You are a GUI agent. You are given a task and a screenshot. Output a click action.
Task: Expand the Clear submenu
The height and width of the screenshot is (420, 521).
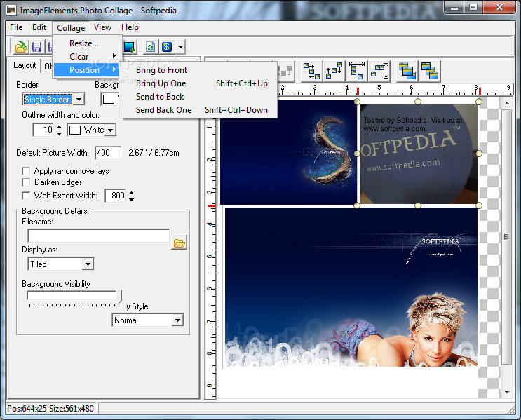click(x=86, y=57)
